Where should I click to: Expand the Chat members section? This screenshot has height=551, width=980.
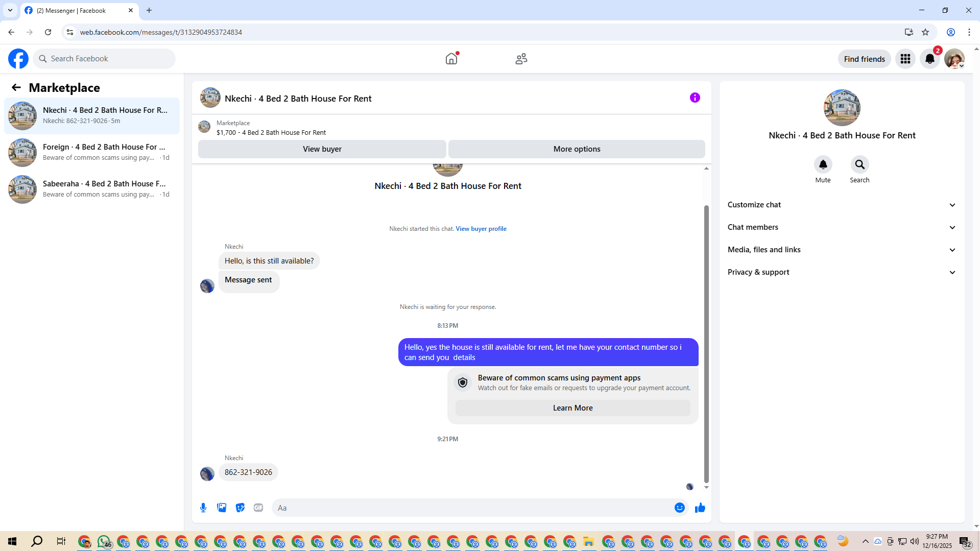coord(842,227)
